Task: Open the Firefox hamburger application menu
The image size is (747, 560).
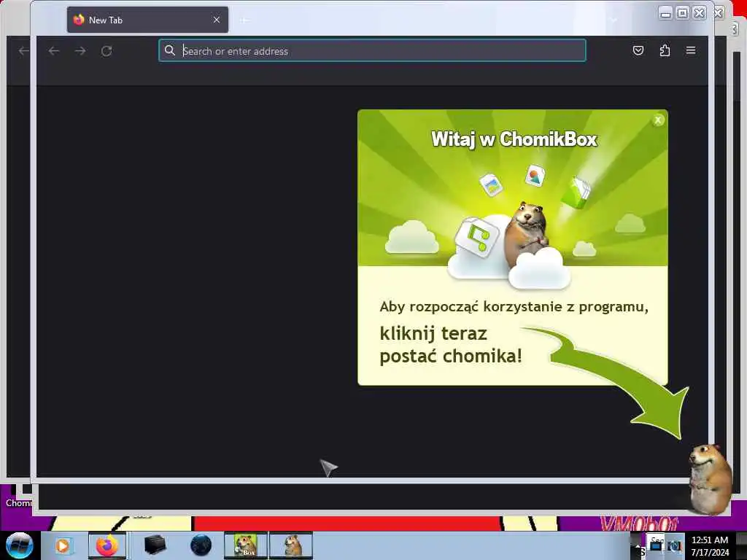Action: [x=691, y=50]
